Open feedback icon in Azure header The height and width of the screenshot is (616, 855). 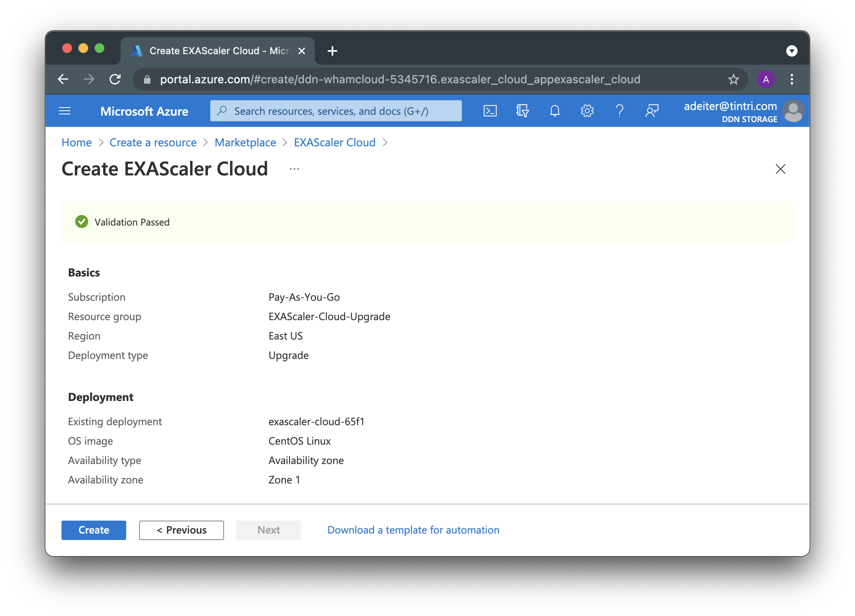point(652,111)
